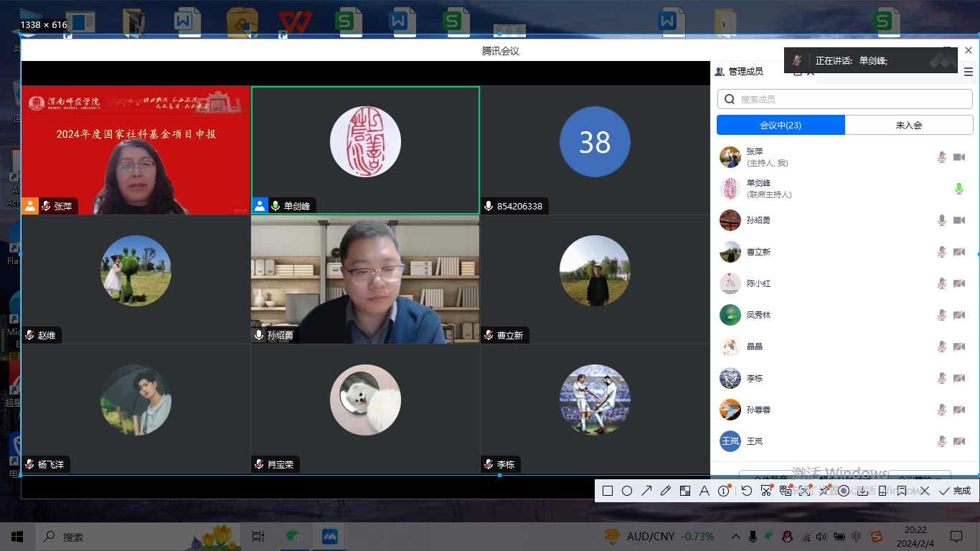The height and width of the screenshot is (551, 980).
Task: Pick the pencil freehand tool
Action: (x=666, y=491)
